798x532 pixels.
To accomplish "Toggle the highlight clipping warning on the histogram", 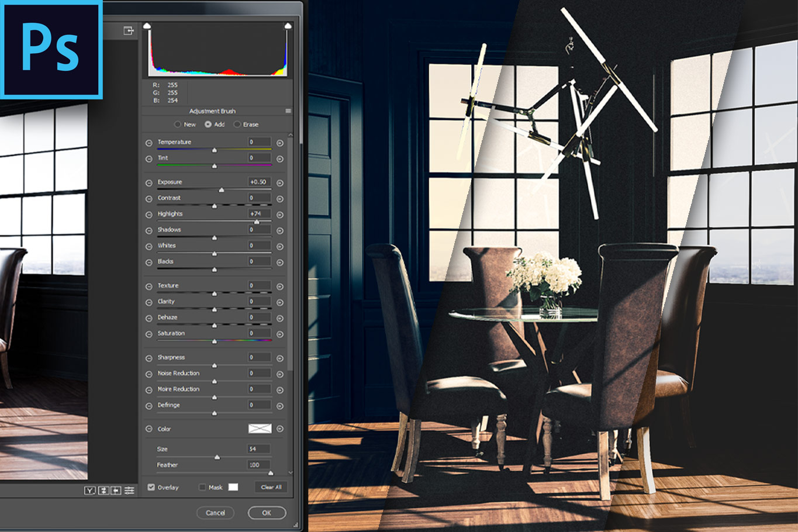I will [x=288, y=26].
